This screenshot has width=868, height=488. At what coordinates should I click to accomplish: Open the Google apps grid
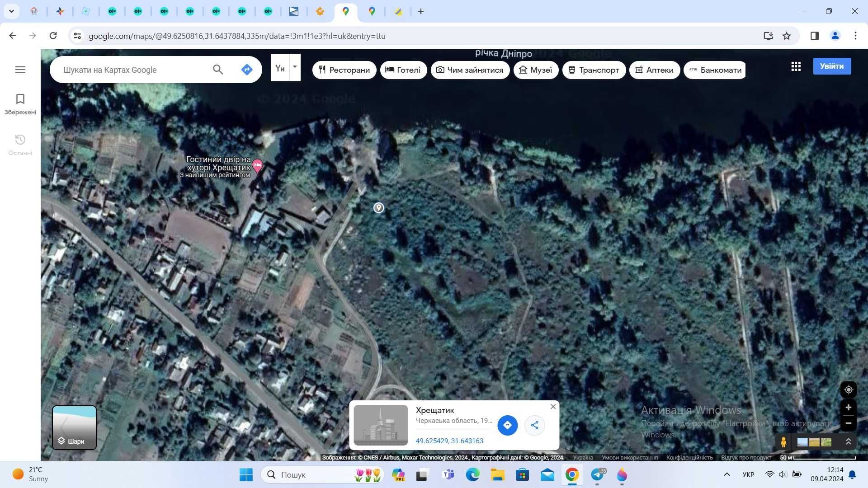[796, 66]
